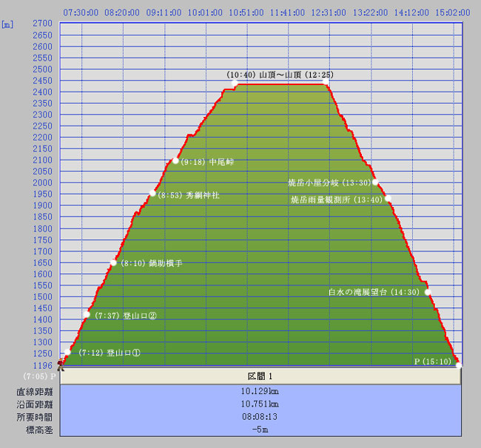
Task: Click the 沿面距離 row label
Action: pyautogui.click(x=35, y=404)
